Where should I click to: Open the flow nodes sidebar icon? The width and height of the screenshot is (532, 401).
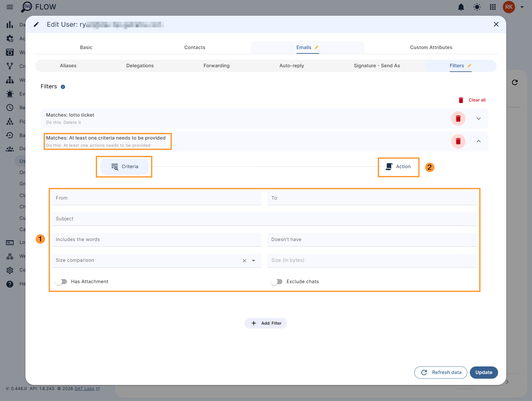click(x=10, y=121)
